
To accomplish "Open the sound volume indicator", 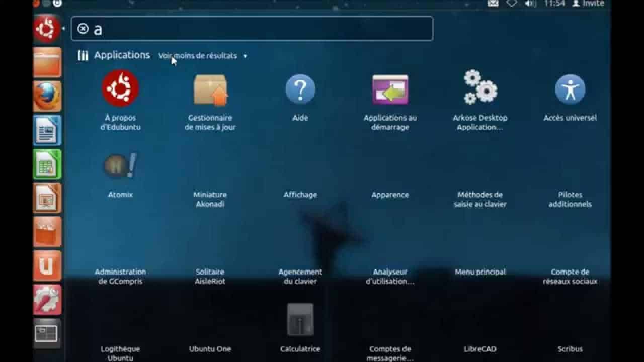I will 530,4.
